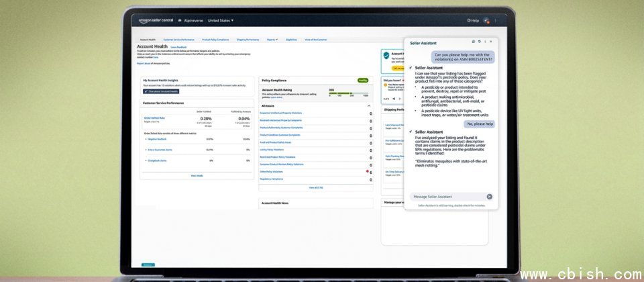The image size is (644, 282).
Task: Click the Account Health Rating progress bar
Action: [x=348, y=93]
